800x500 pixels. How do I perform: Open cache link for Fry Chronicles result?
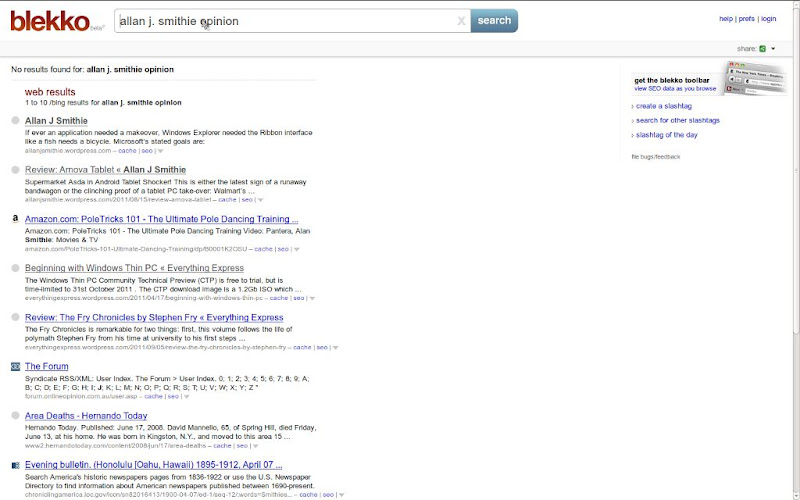[302, 347]
